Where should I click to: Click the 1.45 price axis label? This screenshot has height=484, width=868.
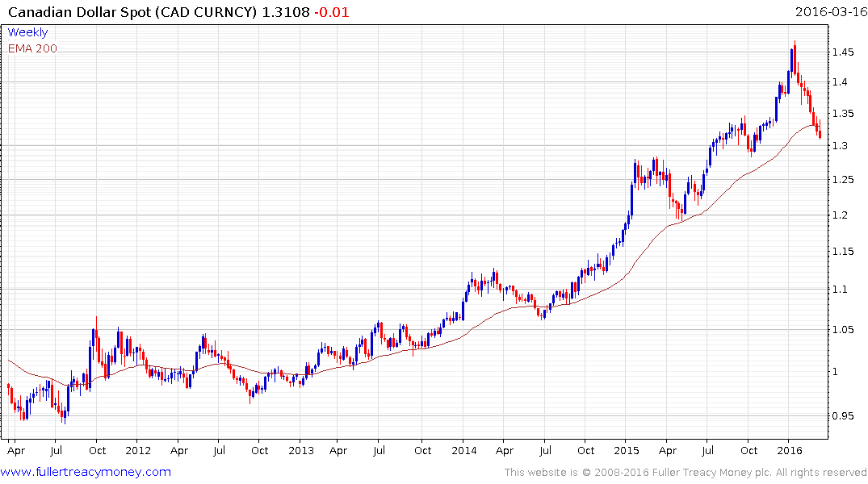(x=842, y=52)
